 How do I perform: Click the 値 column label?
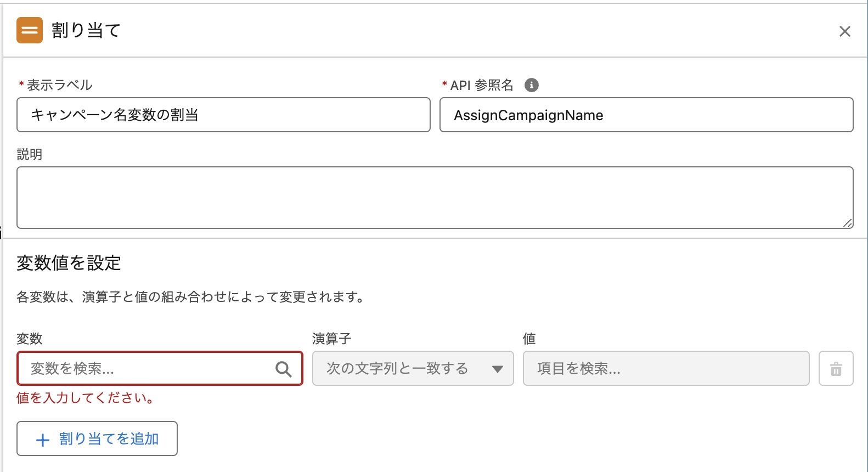[529, 339]
